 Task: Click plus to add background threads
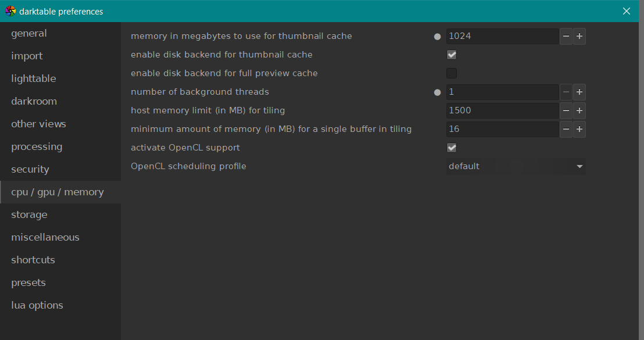579,92
